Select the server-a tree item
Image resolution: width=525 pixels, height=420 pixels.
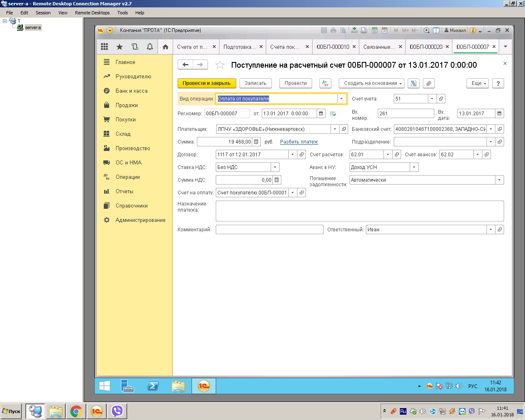pyautogui.click(x=33, y=27)
